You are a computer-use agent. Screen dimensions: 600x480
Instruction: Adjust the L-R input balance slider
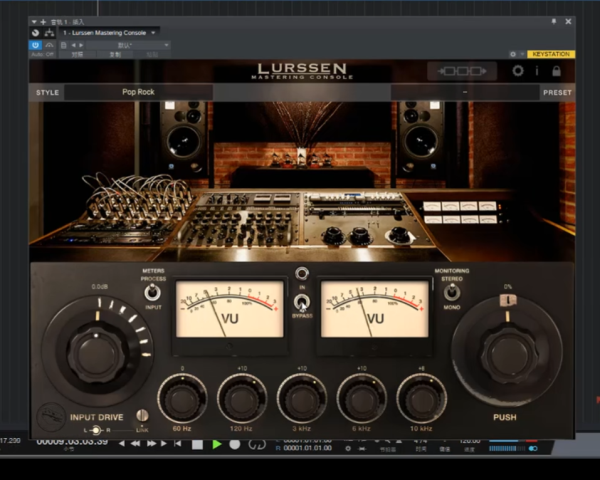[x=96, y=431]
